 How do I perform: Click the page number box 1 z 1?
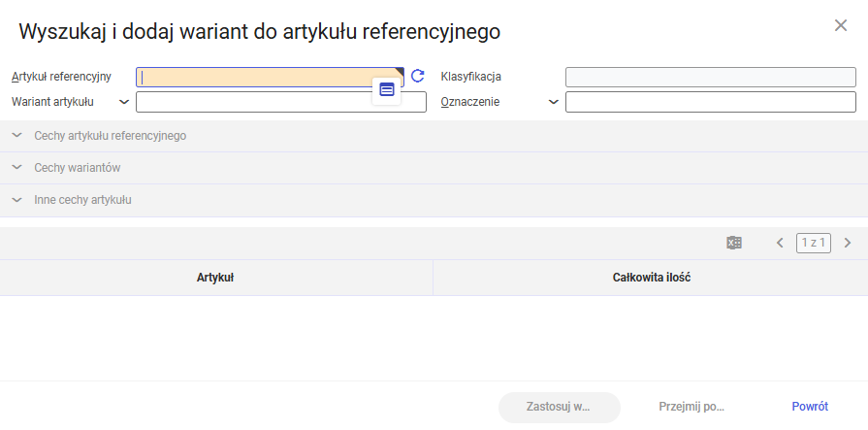(x=813, y=243)
